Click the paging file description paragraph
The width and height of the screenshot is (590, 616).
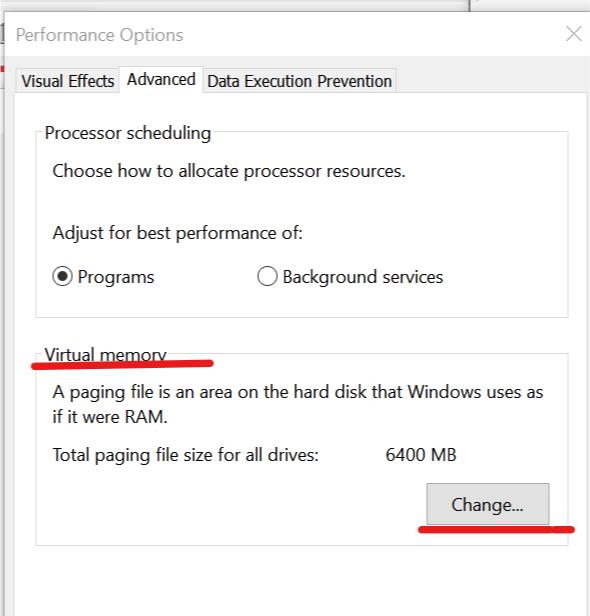[298, 404]
